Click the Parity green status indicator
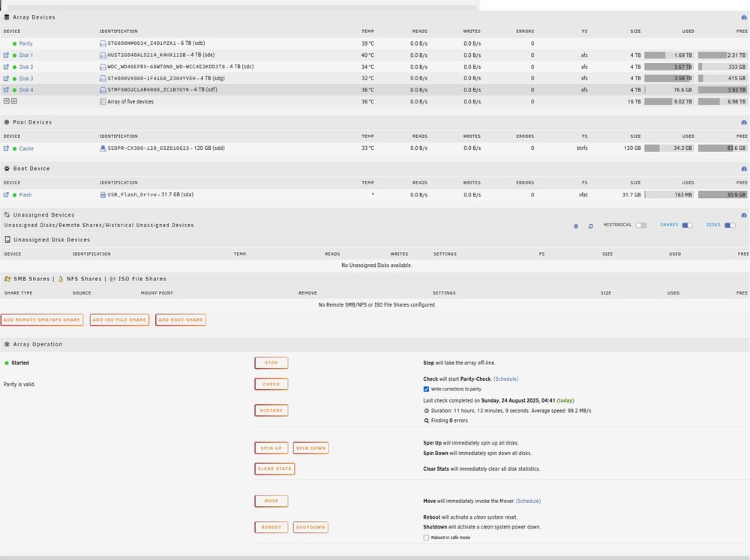Viewport: 750px width, 560px height. pos(14,43)
